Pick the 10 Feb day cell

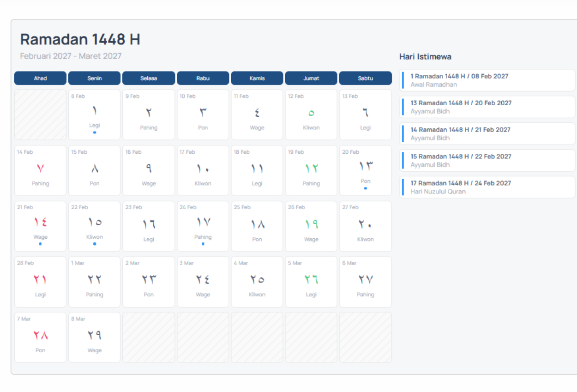pyautogui.click(x=203, y=115)
